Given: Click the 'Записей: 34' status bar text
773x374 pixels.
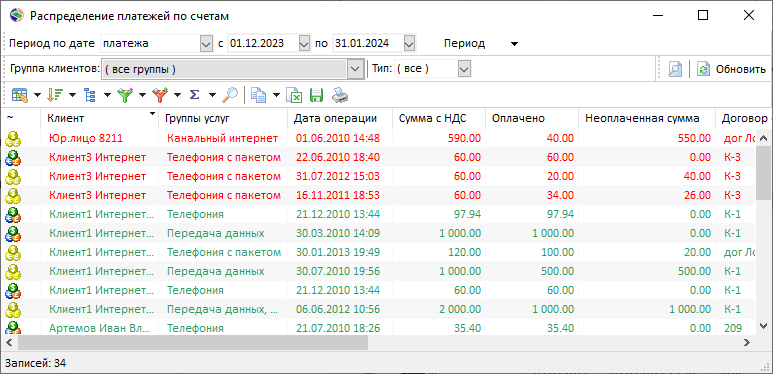Looking at the screenshot, I should [35, 364].
